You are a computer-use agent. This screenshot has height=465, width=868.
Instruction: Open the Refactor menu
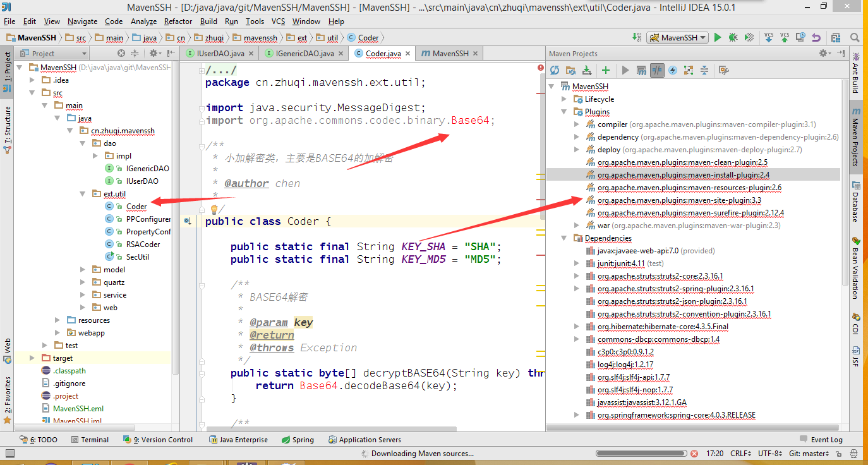pos(178,21)
